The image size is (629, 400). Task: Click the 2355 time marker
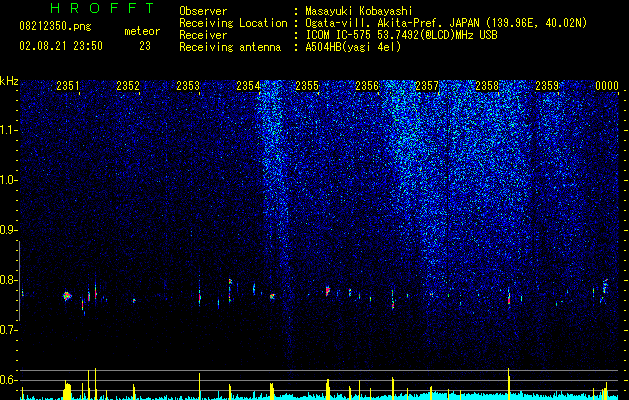tap(307, 86)
